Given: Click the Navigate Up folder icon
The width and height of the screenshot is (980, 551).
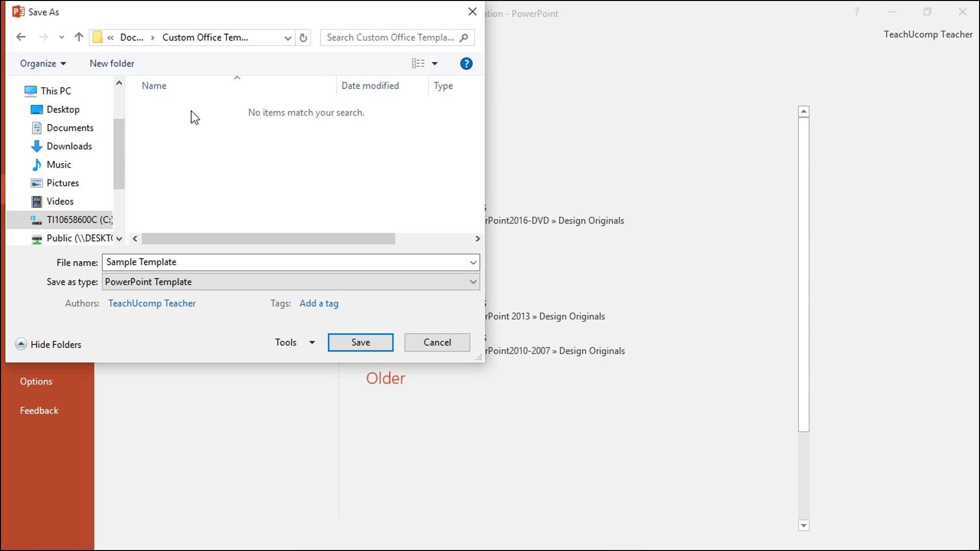Looking at the screenshot, I should 79,37.
